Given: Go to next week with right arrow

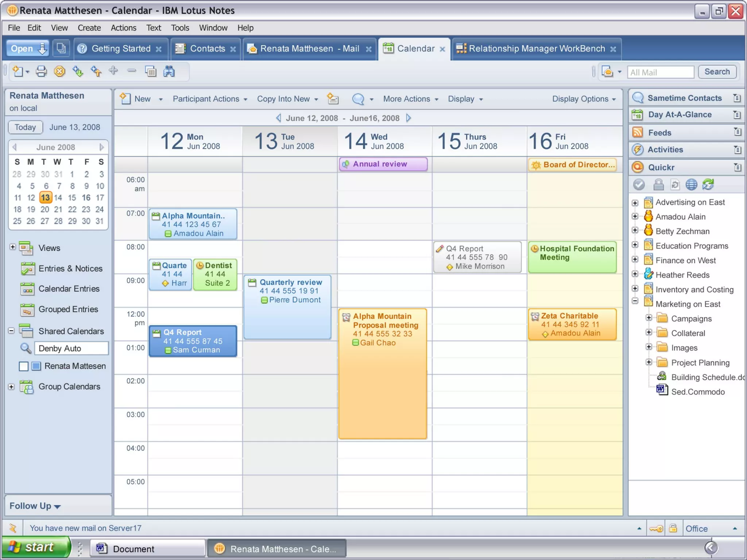Looking at the screenshot, I should (409, 118).
